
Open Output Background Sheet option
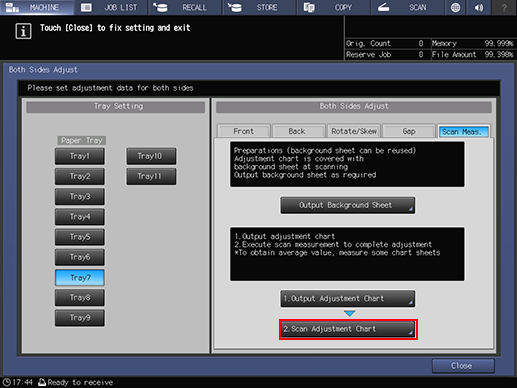click(348, 205)
